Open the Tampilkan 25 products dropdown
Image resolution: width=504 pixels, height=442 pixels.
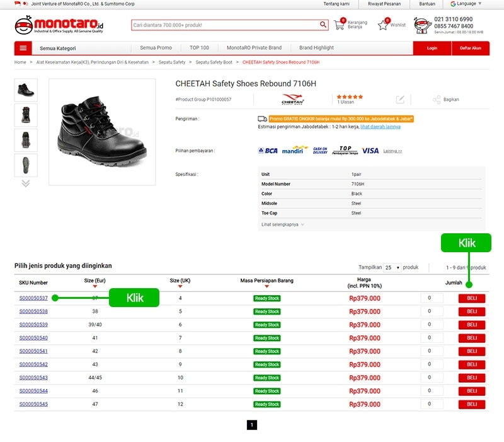392,267
